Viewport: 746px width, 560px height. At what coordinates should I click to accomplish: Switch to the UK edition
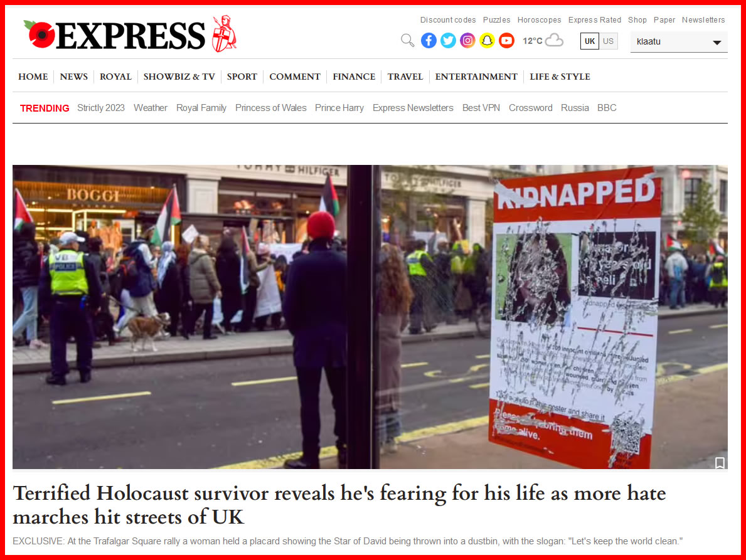(x=590, y=41)
